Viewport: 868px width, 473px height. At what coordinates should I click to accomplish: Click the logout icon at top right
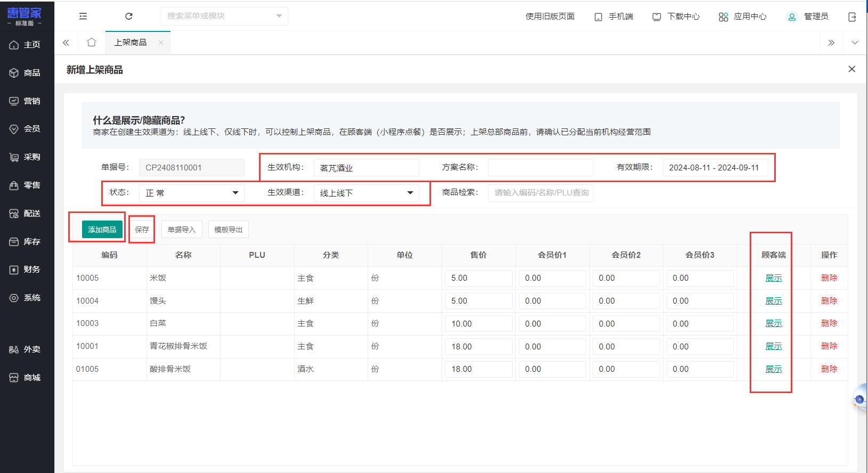click(x=851, y=17)
